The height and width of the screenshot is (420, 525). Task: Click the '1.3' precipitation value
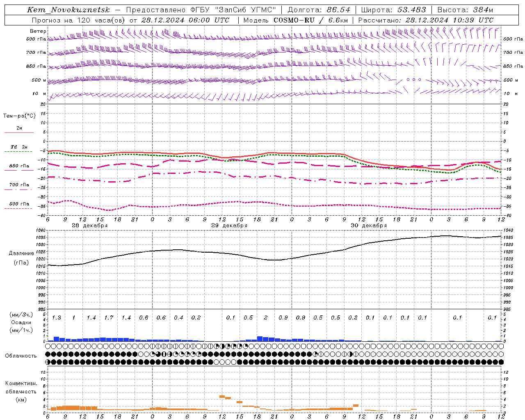pyautogui.click(x=57, y=318)
